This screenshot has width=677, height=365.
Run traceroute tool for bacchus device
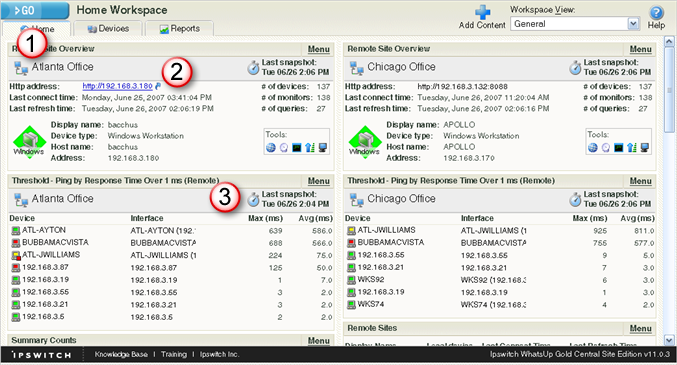tap(310, 148)
